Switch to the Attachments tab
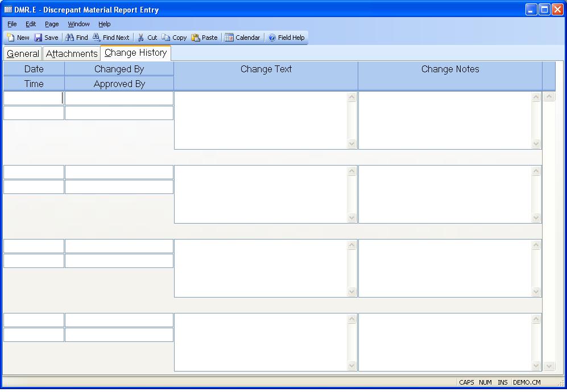Image resolution: width=567 pixels, height=392 pixels. click(72, 53)
